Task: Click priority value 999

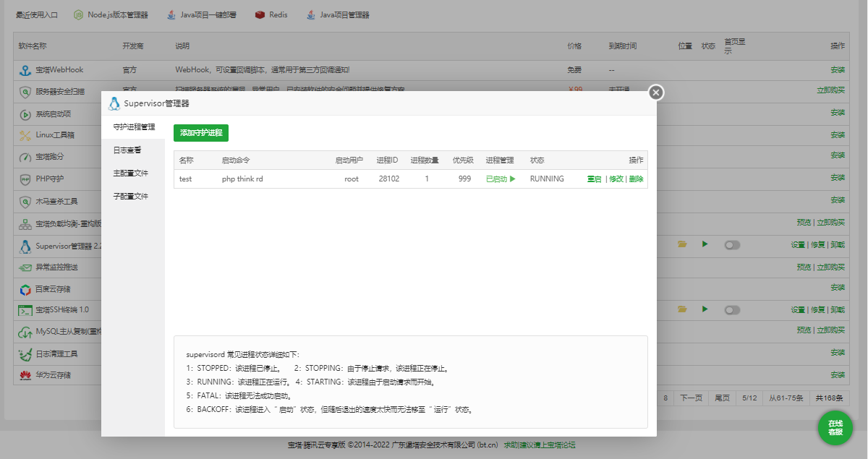Action: coord(465,179)
